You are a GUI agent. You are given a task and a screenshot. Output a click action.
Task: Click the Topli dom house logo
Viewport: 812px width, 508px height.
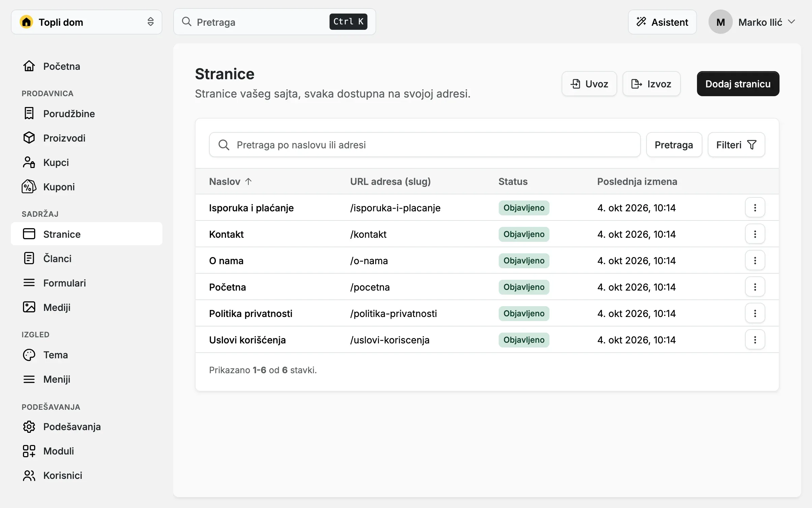point(26,22)
